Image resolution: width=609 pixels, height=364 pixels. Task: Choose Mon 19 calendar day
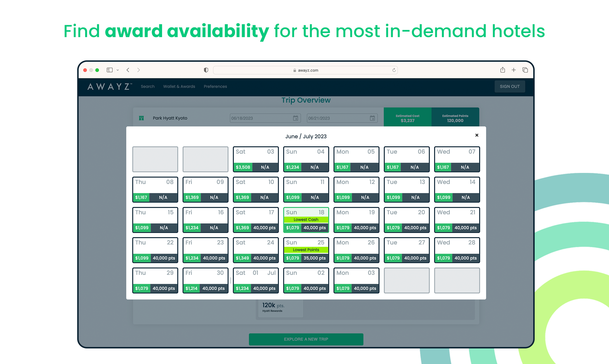pos(356,220)
